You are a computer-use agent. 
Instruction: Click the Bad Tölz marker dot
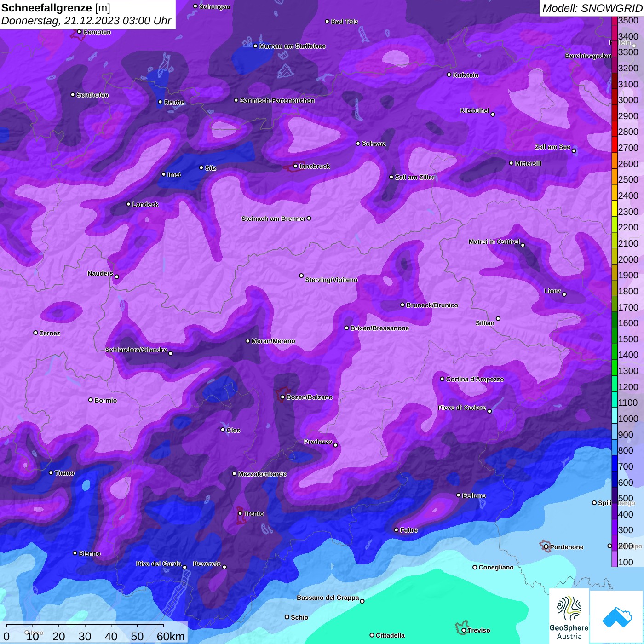click(328, 22)
